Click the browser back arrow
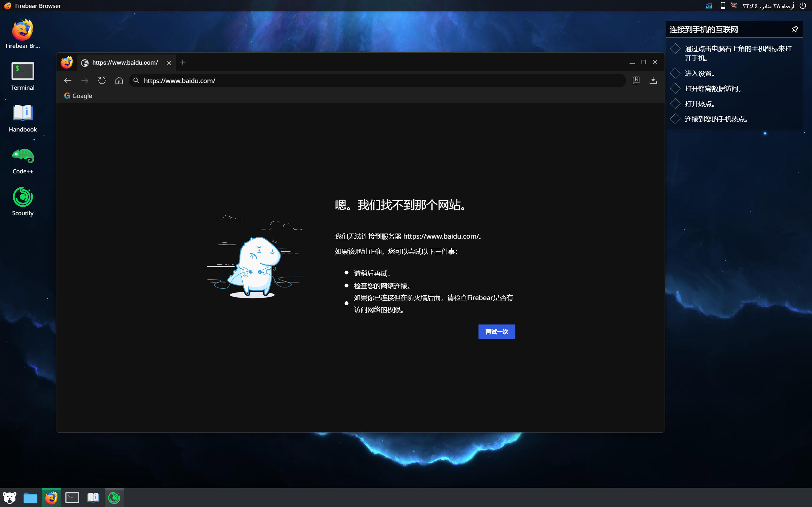 (x=68, y=80)
